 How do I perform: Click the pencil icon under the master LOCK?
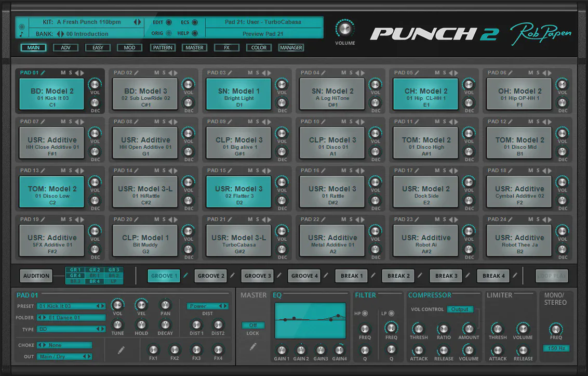tap(253, 346)
